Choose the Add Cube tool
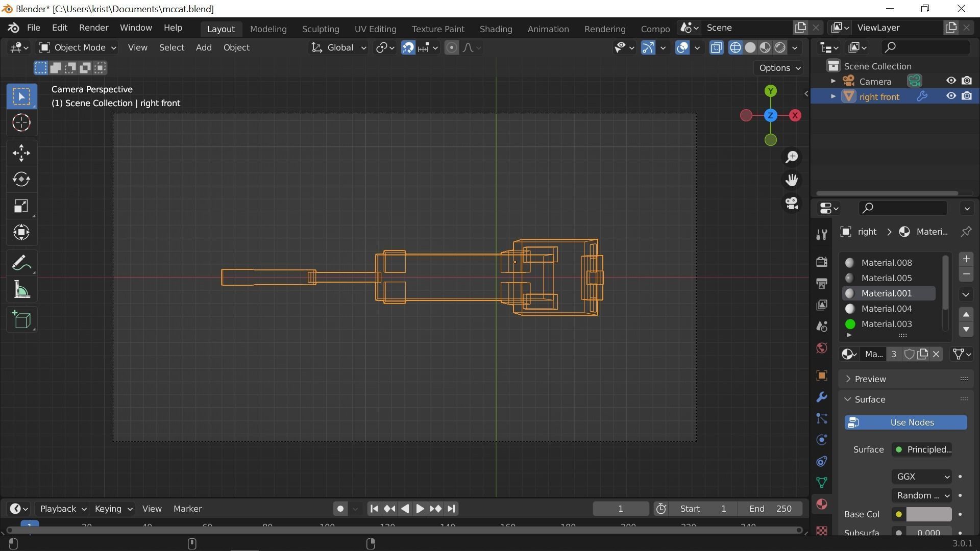Screen dimensions: 980x551 (21, 320)
